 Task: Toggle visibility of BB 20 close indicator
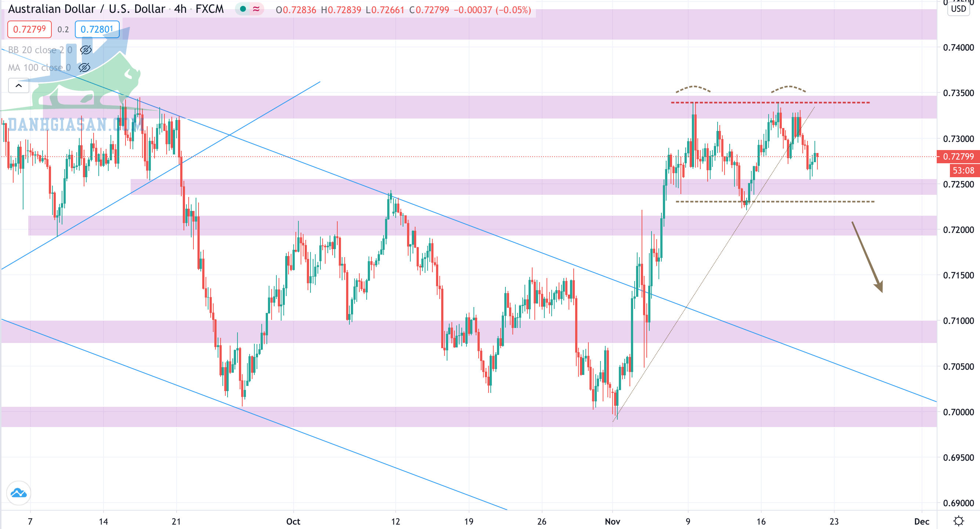point(86,50)
